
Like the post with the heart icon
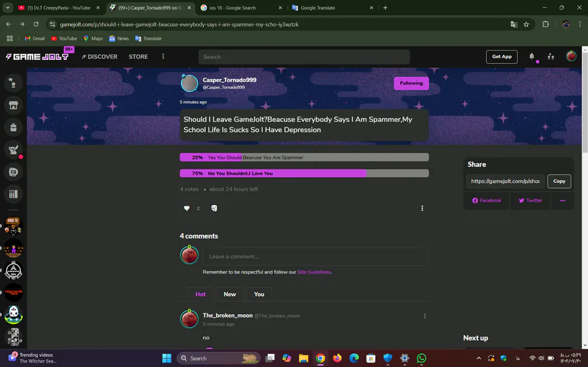(x=186, y=208)
